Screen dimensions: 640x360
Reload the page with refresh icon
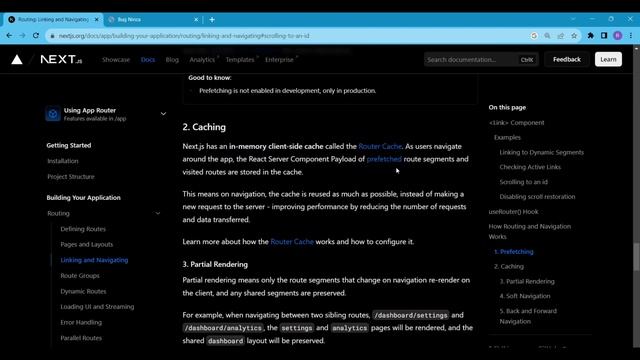(x=36, y=36)
